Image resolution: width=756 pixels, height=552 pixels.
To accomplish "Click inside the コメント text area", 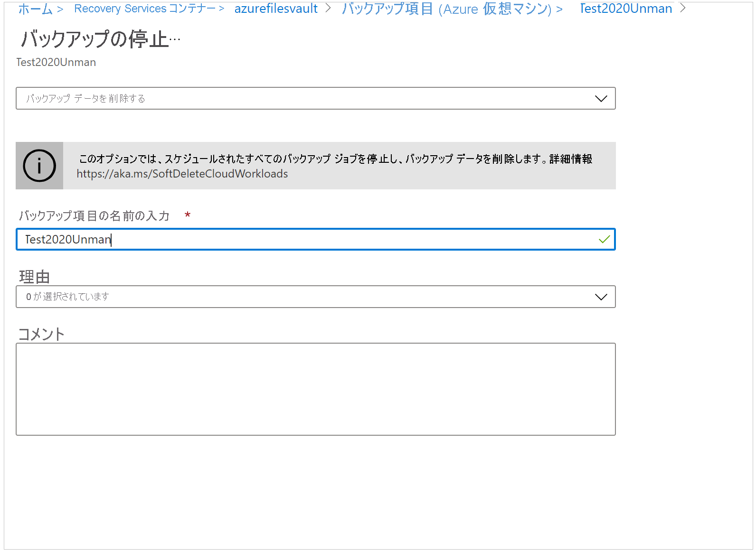I will pyautogui.click(x=316, y=389).
